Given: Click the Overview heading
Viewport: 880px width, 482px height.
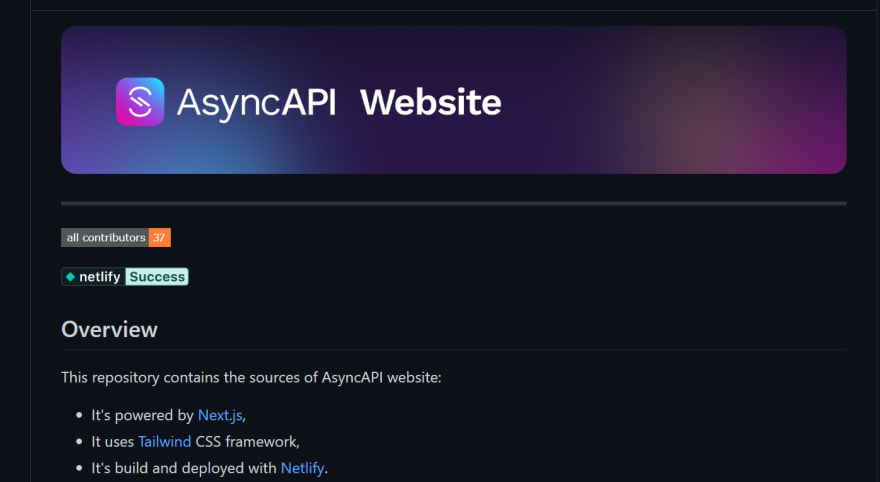Looking at the screenshot, I should click(109, 329).
